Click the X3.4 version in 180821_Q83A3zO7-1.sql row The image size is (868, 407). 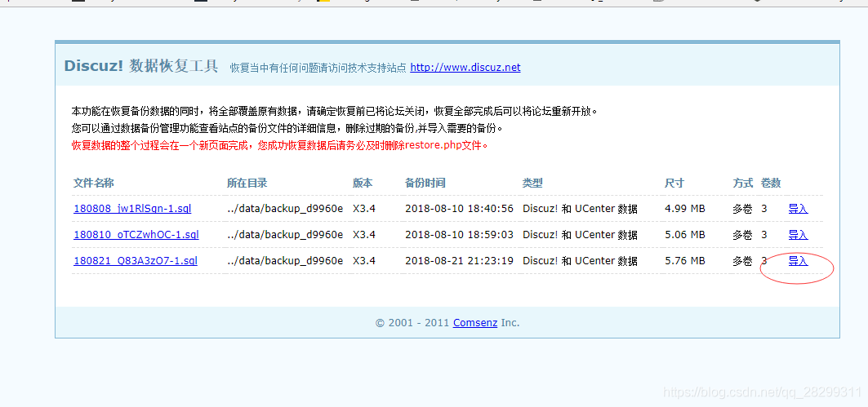364,261
